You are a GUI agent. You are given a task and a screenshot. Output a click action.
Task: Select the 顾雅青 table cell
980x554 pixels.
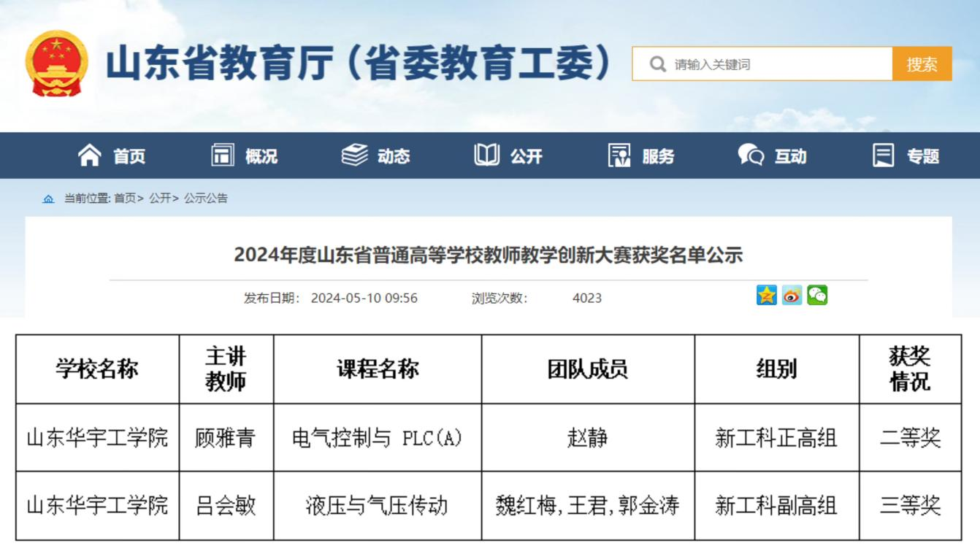pos(226,438)
